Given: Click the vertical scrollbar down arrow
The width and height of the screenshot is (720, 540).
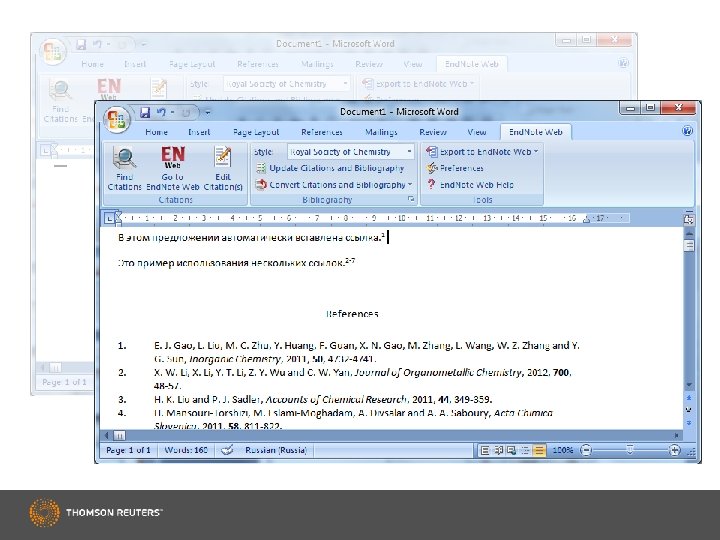Looking at the screenshot, I should [689, 385].
